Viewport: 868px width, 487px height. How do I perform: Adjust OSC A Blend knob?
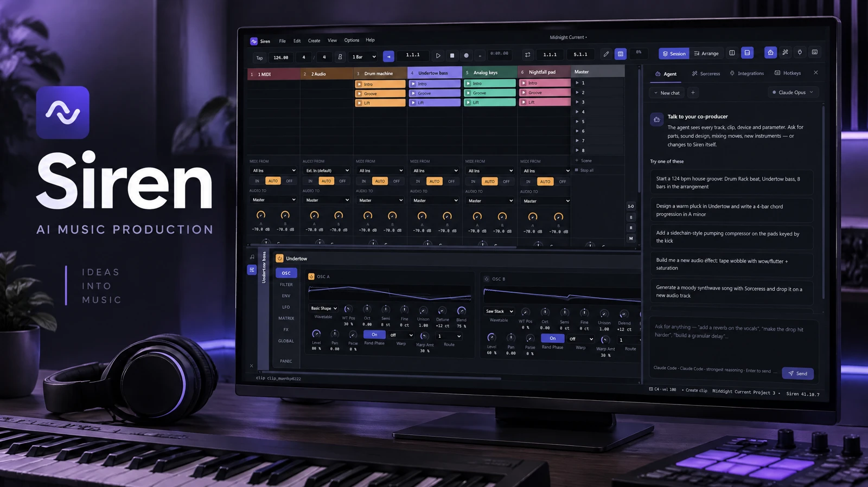(461, 311)
